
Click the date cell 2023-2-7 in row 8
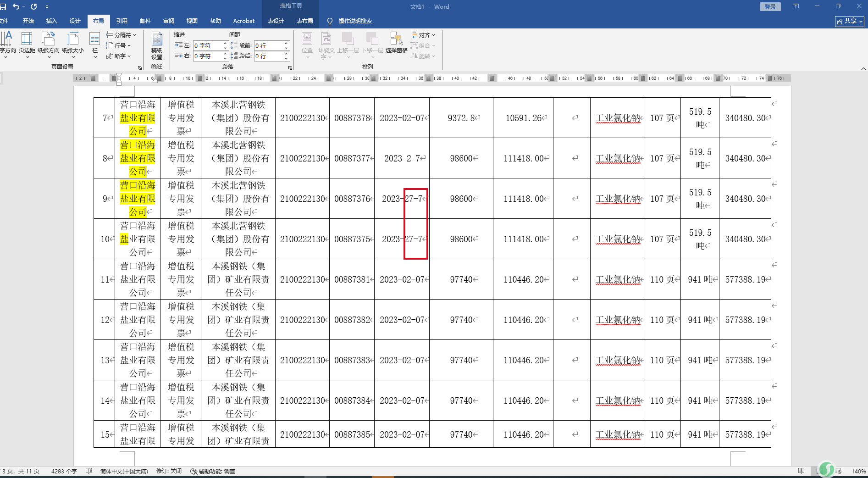(402, 158)
